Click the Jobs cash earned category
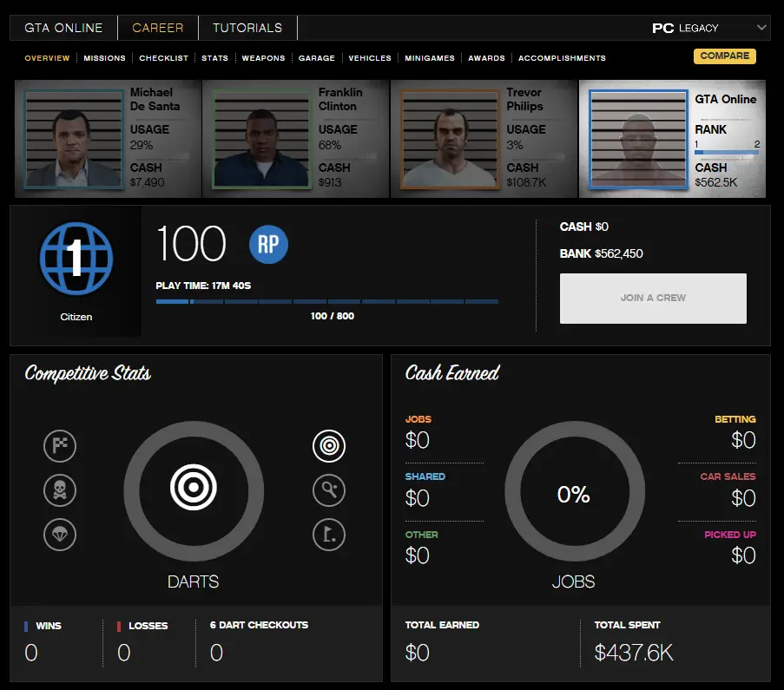The width and height of the screenshot is (784, 690). pos(418,431)
